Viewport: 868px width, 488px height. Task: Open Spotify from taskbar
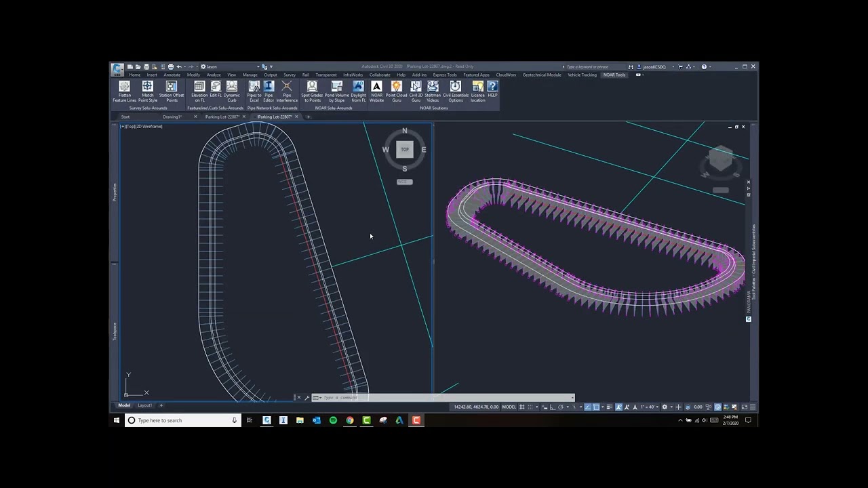click(333, 420)
